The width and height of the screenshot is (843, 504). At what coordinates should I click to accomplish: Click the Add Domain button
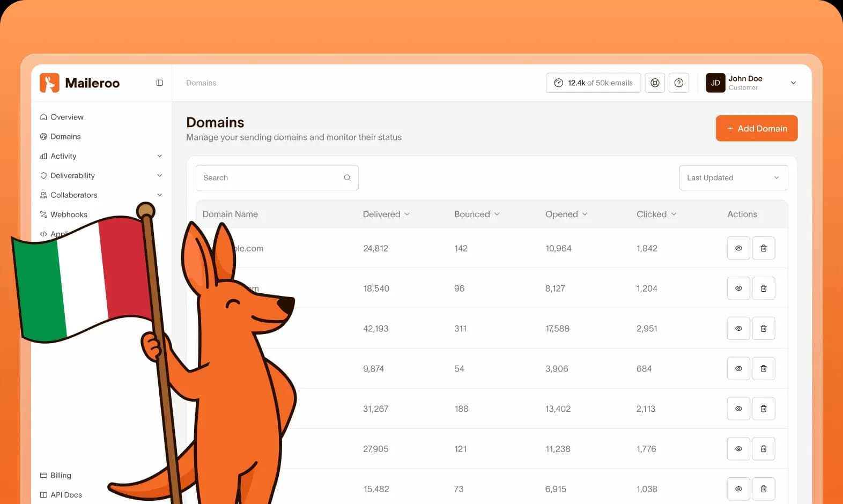point(757,129)
